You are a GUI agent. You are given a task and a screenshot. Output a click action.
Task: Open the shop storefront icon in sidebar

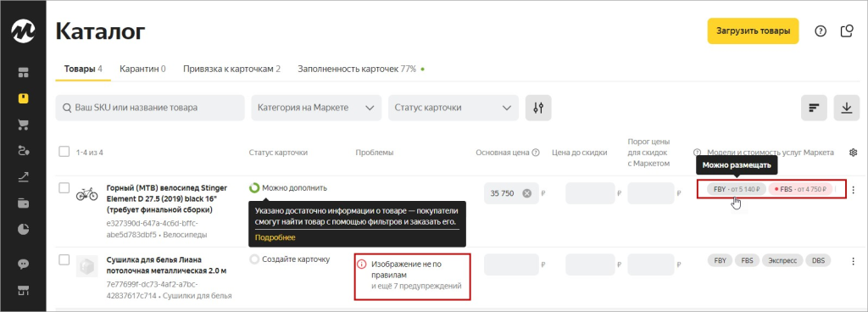[x=23, y=290]
